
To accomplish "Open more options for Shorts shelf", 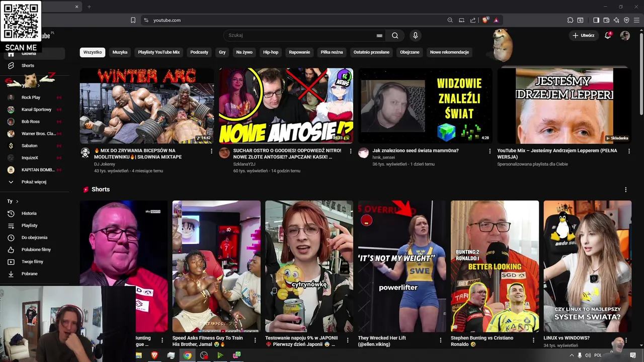I will [x=626, y=190].
